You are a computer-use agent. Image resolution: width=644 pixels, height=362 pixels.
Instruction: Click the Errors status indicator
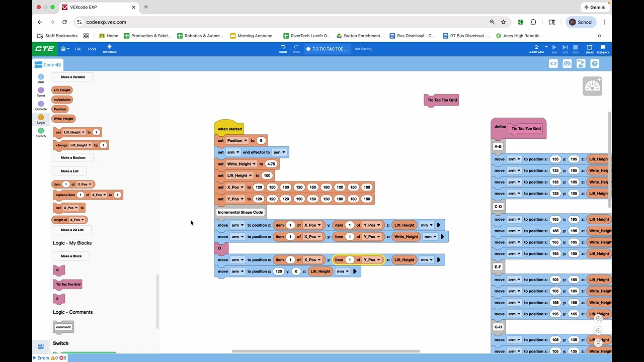(x=50, y=358)
